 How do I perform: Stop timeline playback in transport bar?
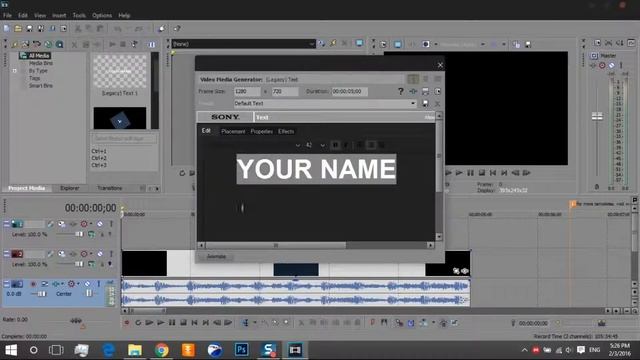(x=184, y=323)
